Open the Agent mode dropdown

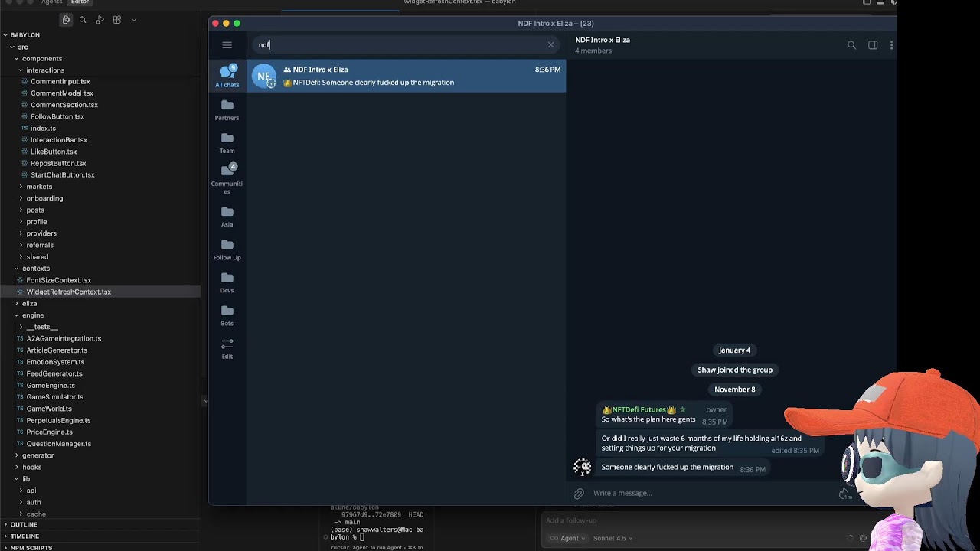click(568, 538)
